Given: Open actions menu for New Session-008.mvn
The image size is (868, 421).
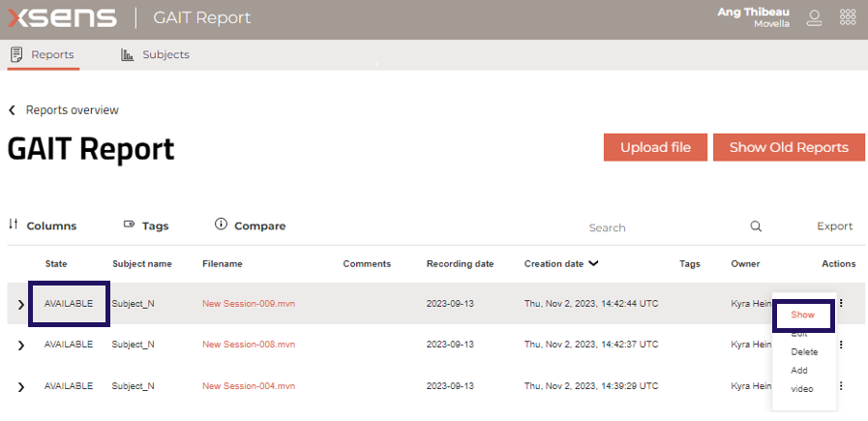Looking at the screenshot, I should [x=842, y=345].
